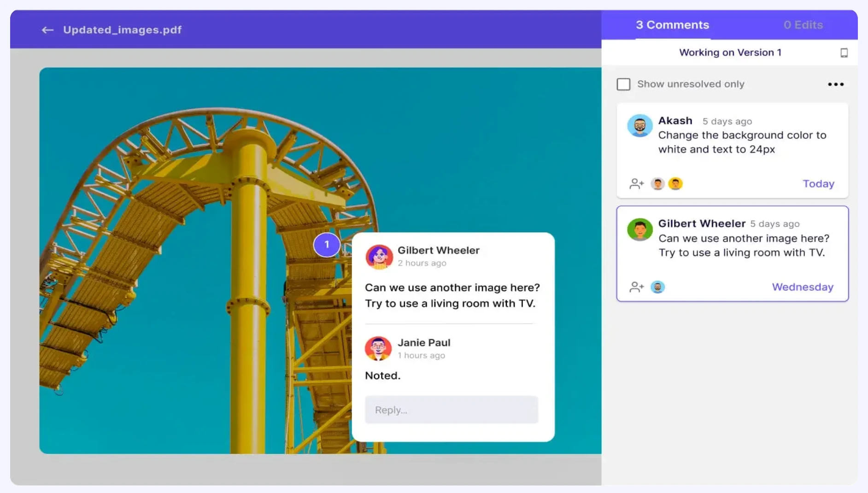Click the Today due date link
Image resolution: width=868 pixels, height=493 pixels.
[x=818, y=183]
